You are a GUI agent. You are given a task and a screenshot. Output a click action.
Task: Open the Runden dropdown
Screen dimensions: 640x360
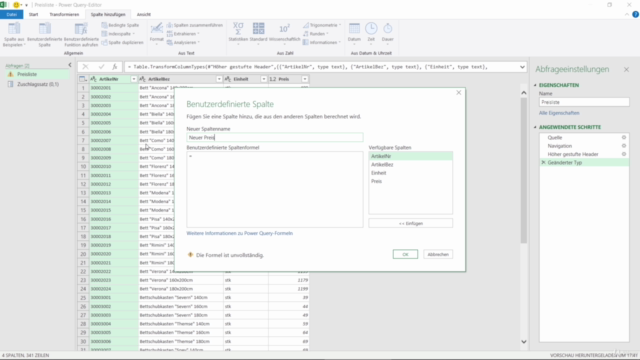(x=316, y=34)
